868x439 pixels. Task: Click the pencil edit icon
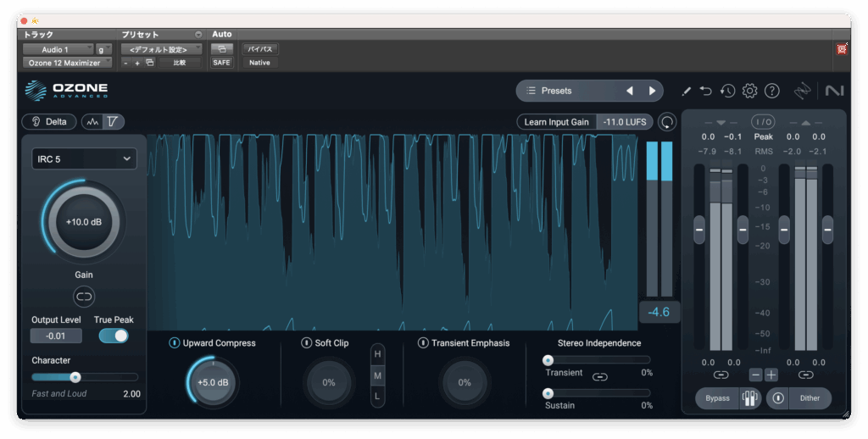686,91
